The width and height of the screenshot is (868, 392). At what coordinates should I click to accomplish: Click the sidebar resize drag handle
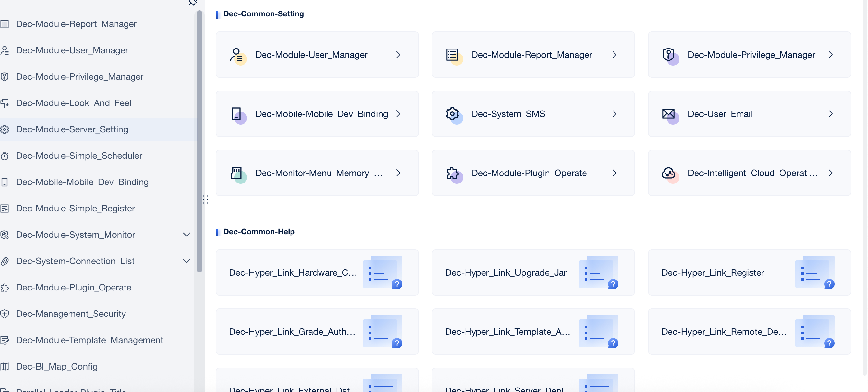click(205, 200)
